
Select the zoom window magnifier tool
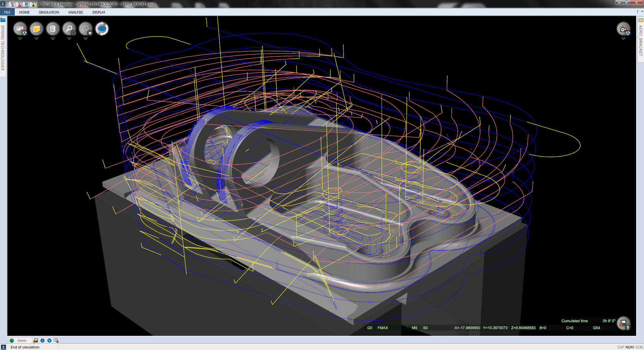tap(69, 29)
